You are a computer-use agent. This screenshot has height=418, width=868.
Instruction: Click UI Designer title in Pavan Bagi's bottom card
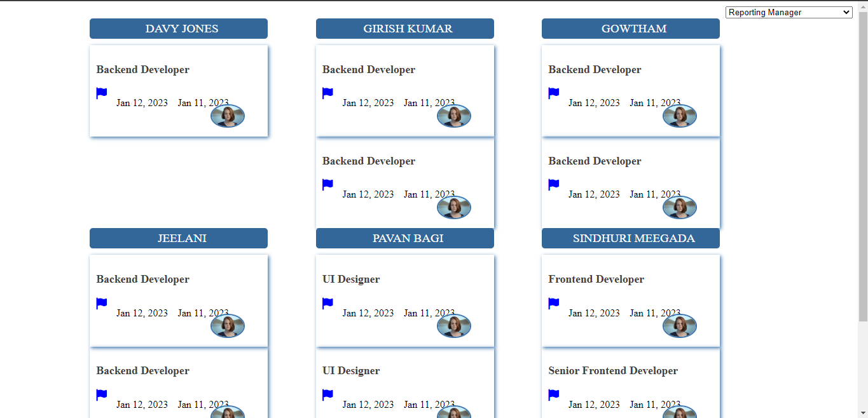(x=351, y=371)
